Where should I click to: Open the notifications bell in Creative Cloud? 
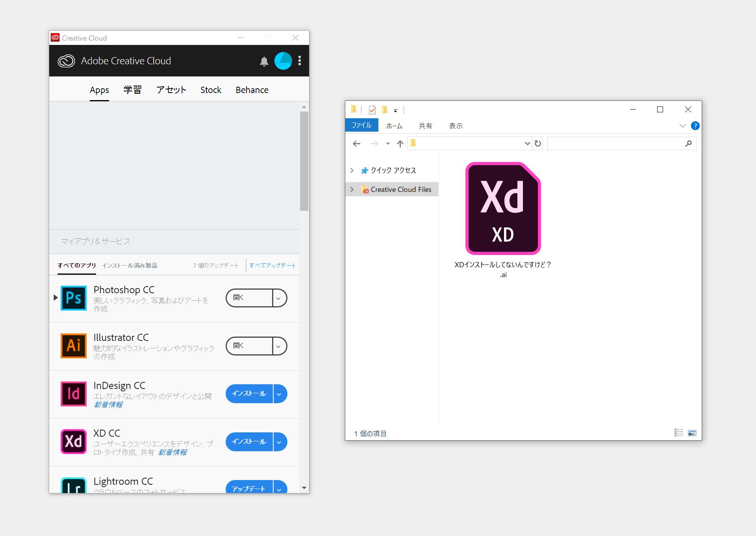click(x=264, y=61)
